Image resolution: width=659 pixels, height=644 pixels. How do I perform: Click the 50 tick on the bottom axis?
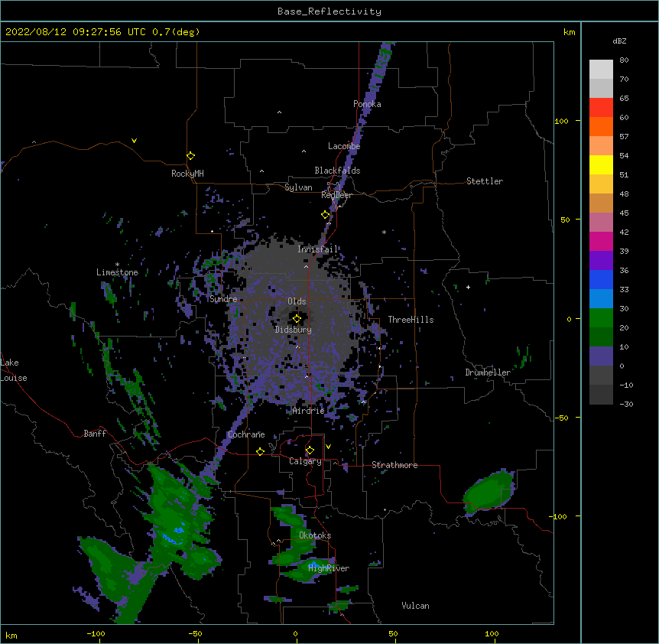coord(393,633)
